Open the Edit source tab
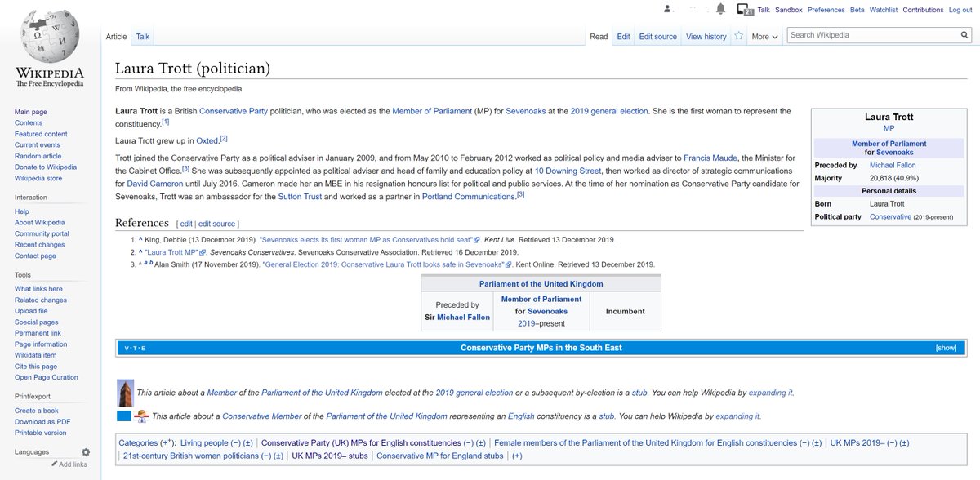This screenshot has width=980, height=480. pyautogui.click(x=657, y=37)
